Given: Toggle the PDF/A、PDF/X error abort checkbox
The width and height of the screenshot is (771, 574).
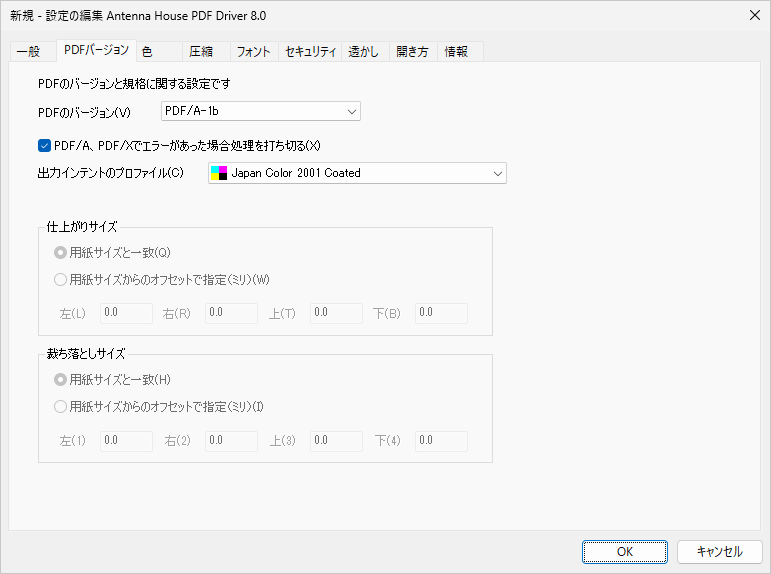Looking at the screenshot, I should coord(44,146).
